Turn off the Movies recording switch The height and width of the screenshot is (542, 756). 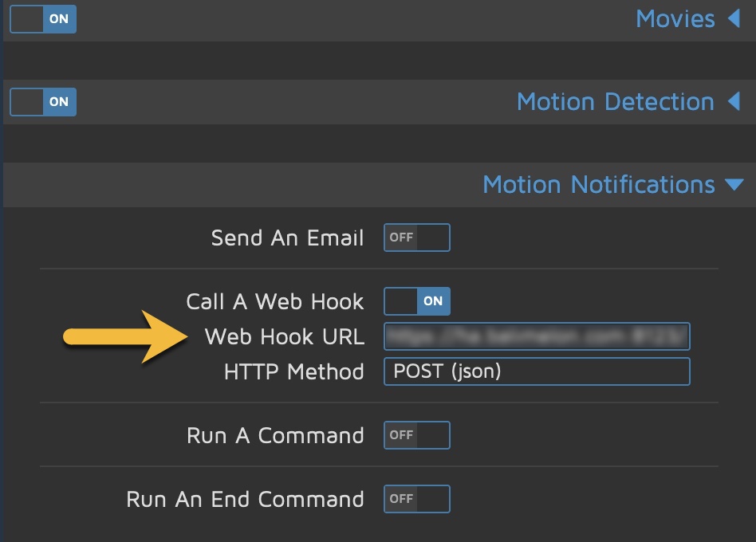coord(42,19)
